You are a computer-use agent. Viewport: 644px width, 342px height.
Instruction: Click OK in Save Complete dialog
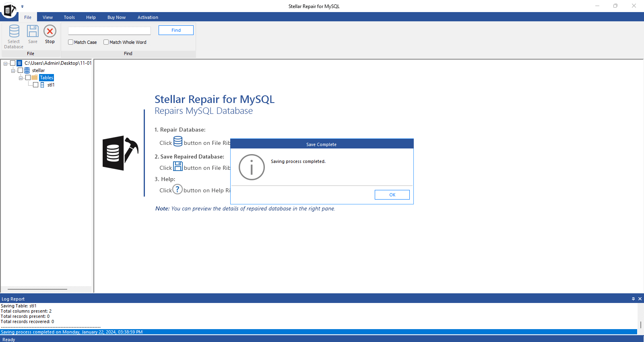pyautogui.click(x=392, y=195)
